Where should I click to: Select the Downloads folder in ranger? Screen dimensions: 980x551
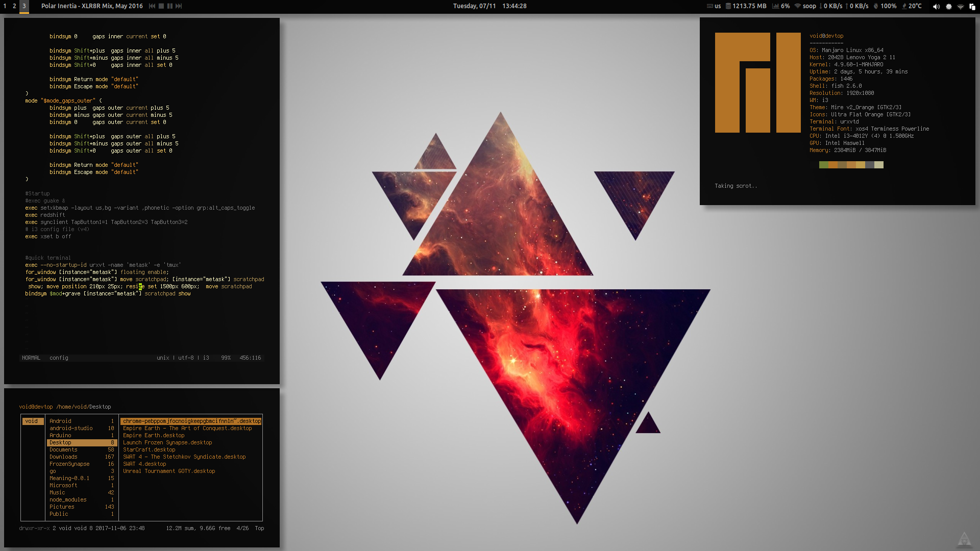[63, 457]
